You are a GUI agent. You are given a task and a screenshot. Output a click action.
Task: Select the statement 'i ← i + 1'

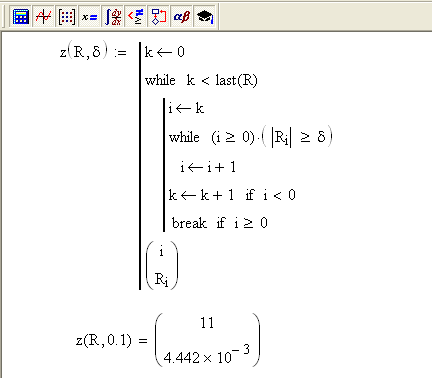point(208,167)
